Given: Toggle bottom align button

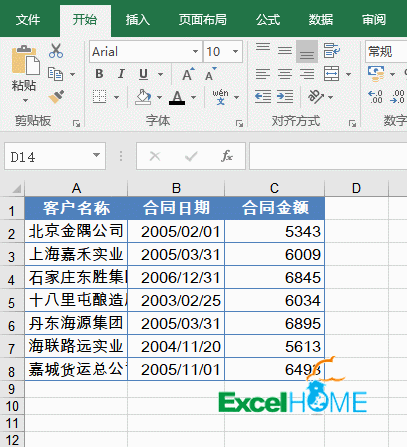Looking at the screenshot, I should (307, 51).
